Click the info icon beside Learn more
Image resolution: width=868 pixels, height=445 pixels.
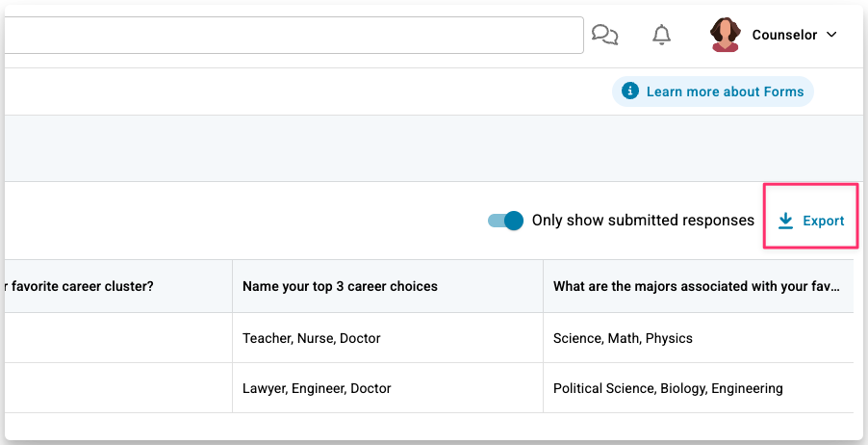tap(630, 92)
